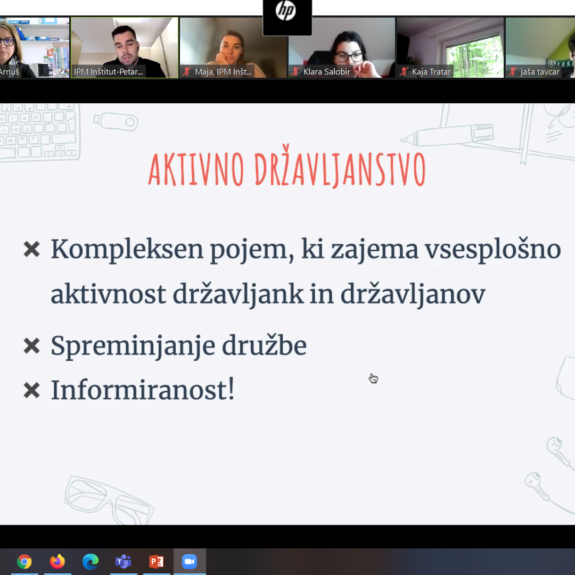The width and height of the screenshot is (575, 575).
Task: Select Maja, IPM Inšt.. participant video
Action: pyautogui.click(x=233, y=48)
